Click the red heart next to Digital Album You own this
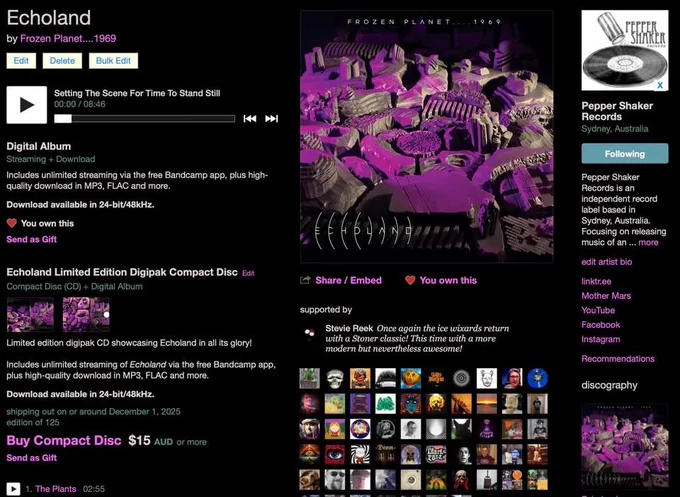 coord(12,223)
